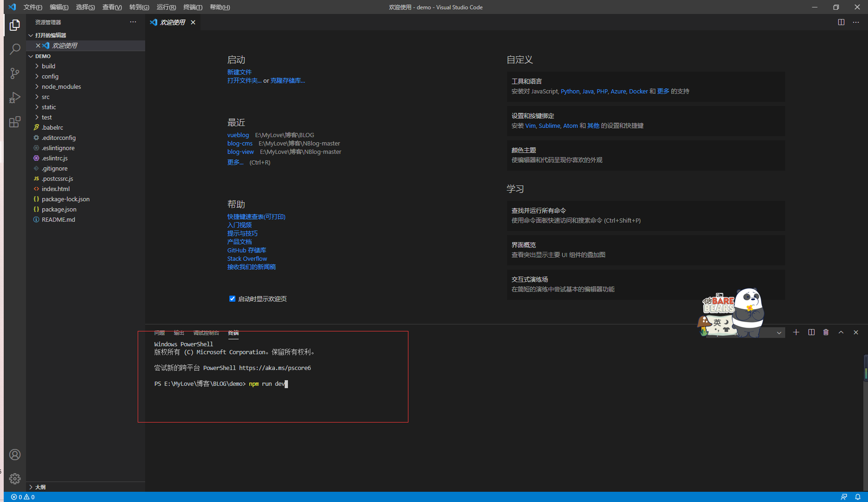Toggle 启动时显示欢迎页 checkbox
Screen dimensions: 868x502
232,299
